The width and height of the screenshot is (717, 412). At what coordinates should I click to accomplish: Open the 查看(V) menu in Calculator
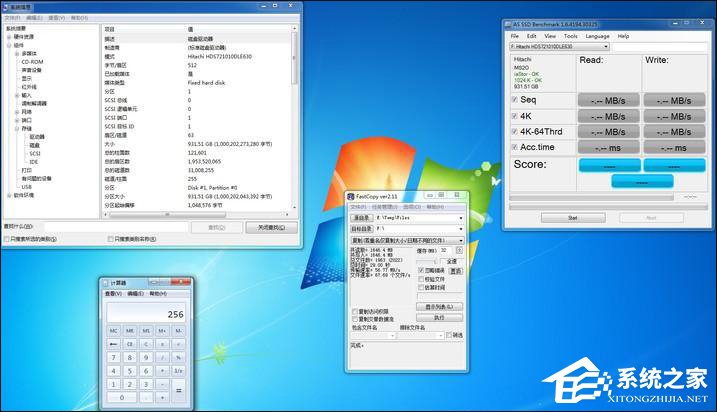[113, 294]
